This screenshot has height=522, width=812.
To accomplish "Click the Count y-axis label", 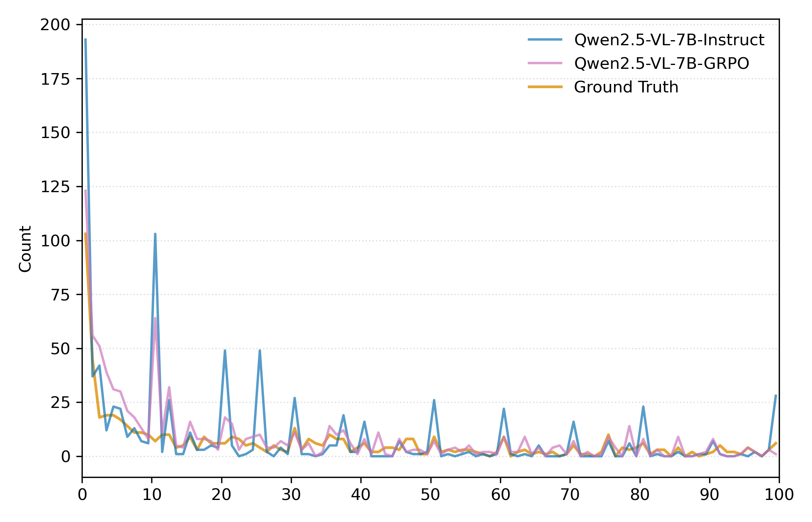I will (25, 249).
